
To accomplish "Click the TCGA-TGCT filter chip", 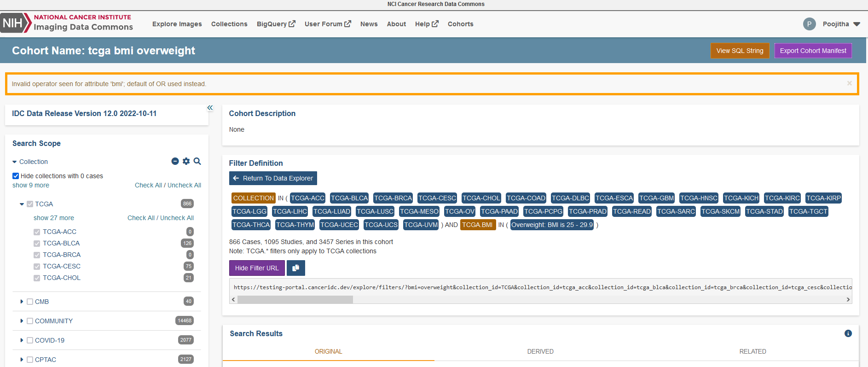I will click(808, 211).
